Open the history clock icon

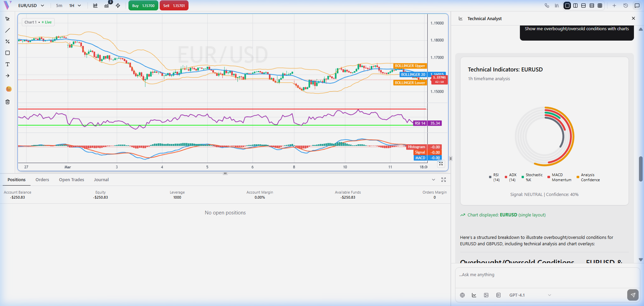click(626, 6)
